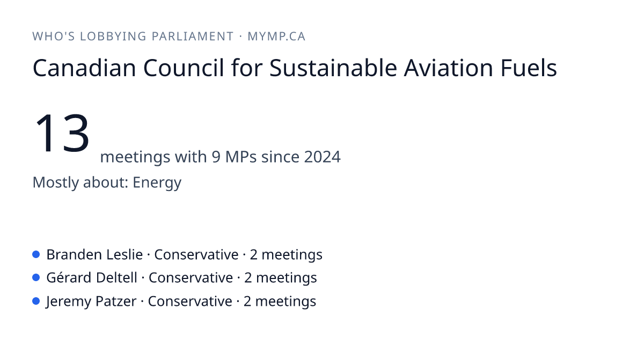
Task: Click Jeremy Patzer's 2 meetings count
Action: (x=280, y=302)
